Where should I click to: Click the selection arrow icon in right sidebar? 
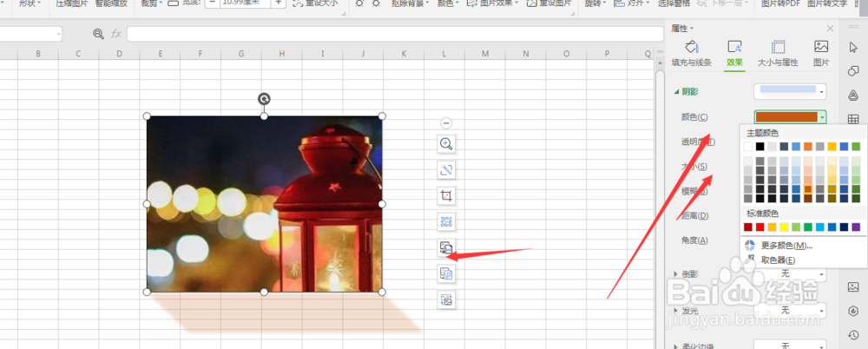853,47
